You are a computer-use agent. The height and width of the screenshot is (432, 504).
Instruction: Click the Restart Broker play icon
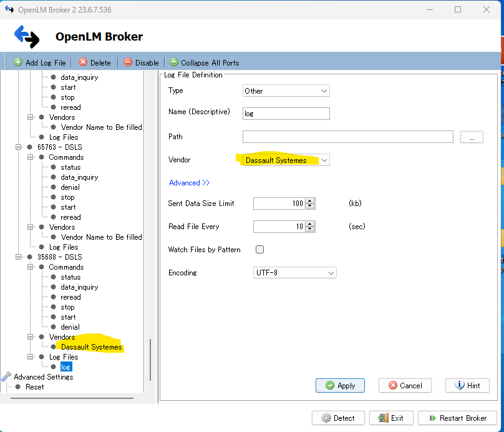coord(432,418)
